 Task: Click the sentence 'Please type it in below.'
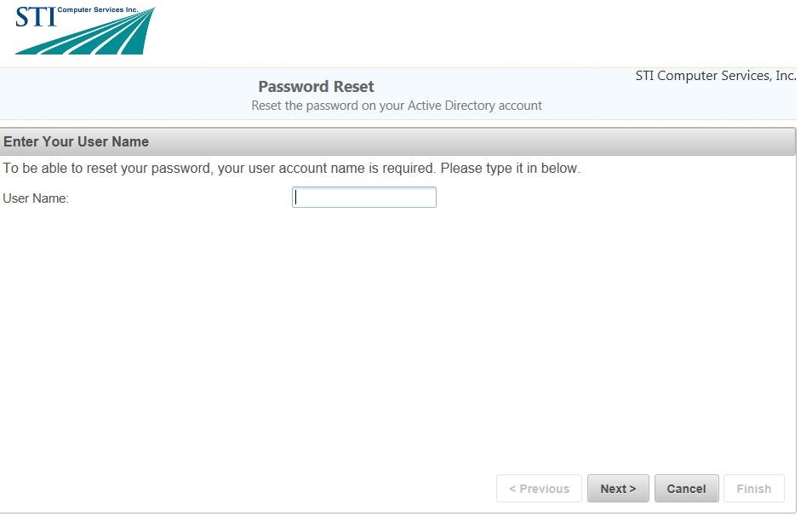point(510,169)
